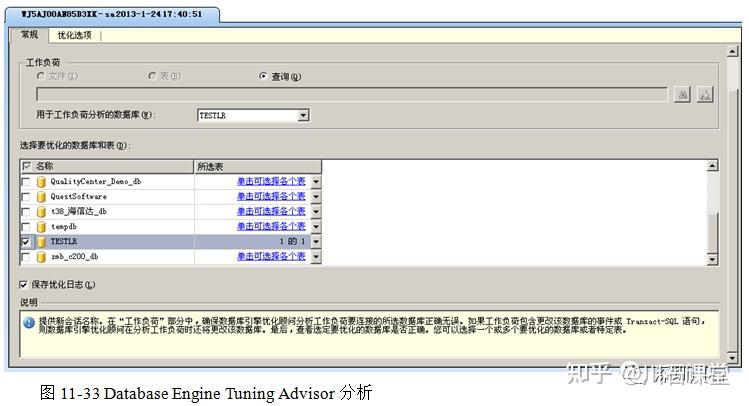
Task: Click the zmb_c200_db database icon
Action: [x=42, y=257]
